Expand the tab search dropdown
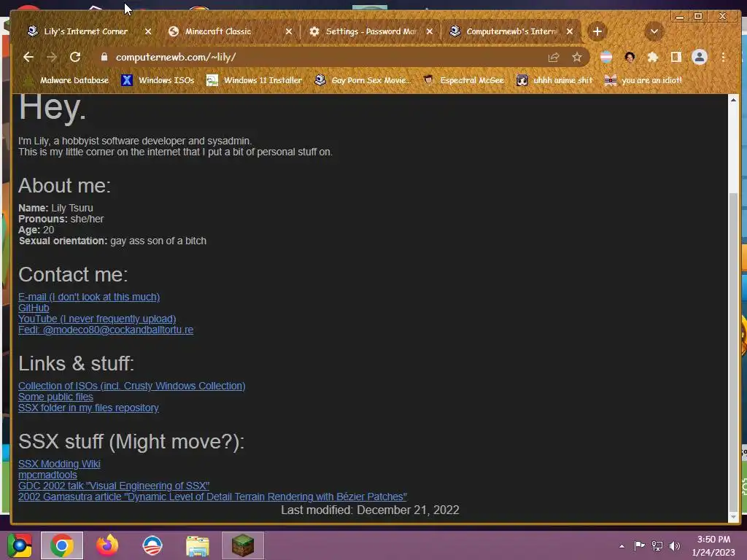Image resolution: width=747 pixels, height=560 pixels. tap(654, 31)
